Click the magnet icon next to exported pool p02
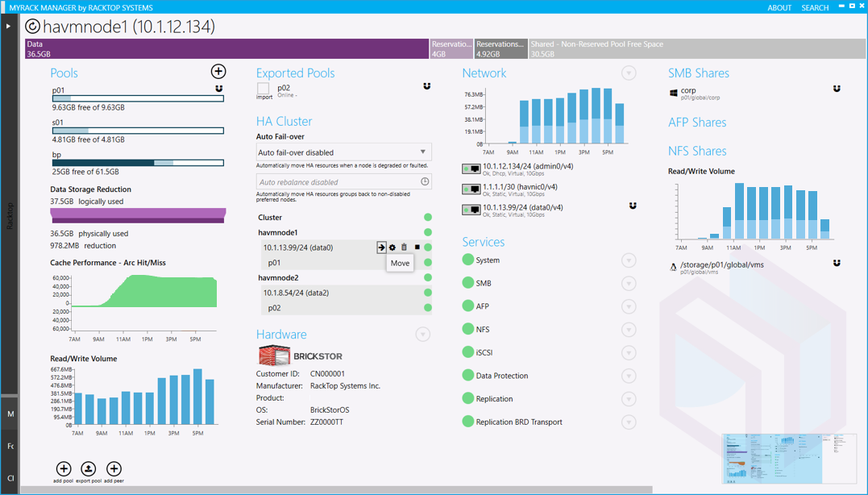The height and width of the screenshot is (495, 868). pyautogui.click(x=427, y=86)
